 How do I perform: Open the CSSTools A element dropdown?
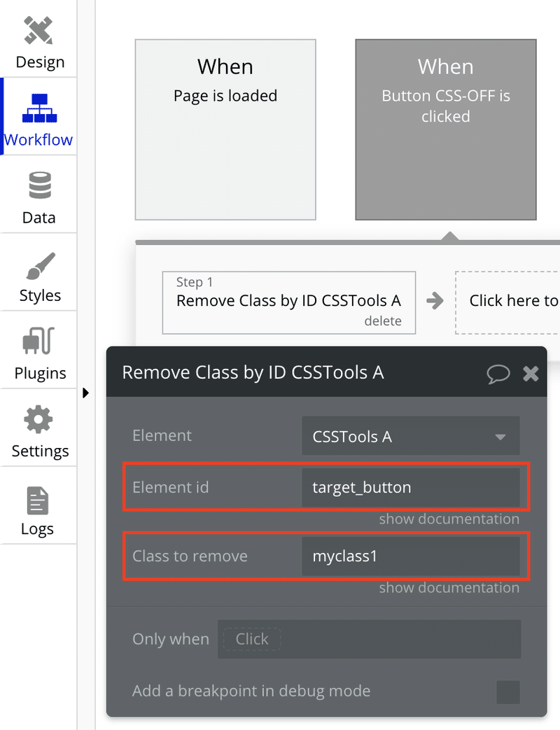[411, 436]
